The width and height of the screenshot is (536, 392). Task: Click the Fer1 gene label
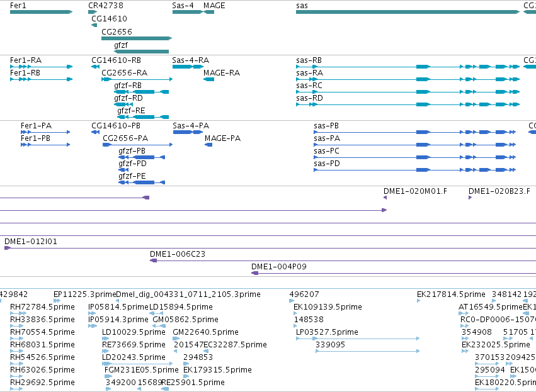coord(18,6)
